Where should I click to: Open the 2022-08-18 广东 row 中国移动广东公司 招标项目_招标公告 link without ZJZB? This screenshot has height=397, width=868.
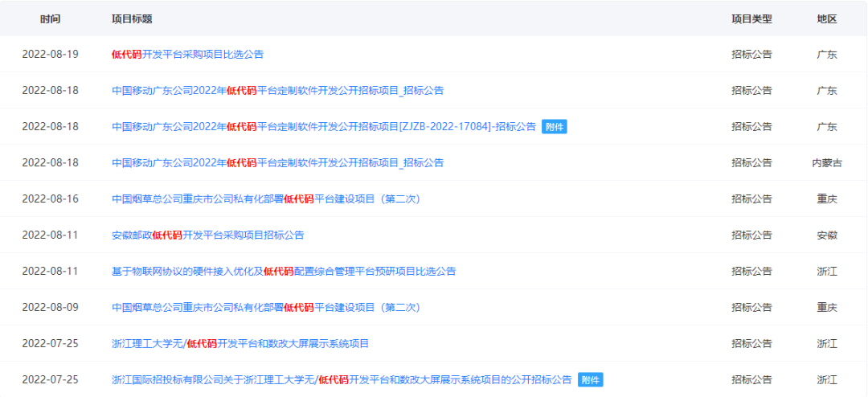point(277,90)
